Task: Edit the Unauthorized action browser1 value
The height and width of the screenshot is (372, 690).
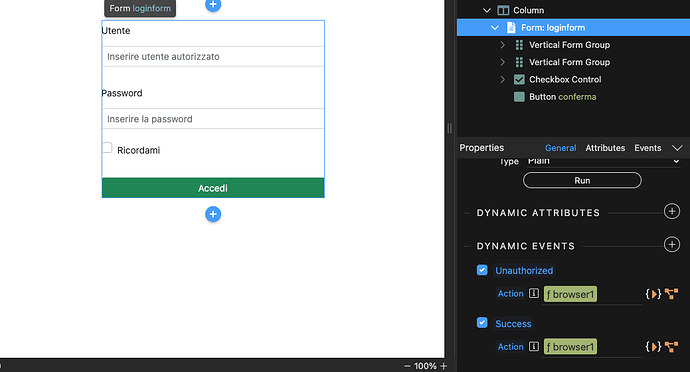Action: 570,294
